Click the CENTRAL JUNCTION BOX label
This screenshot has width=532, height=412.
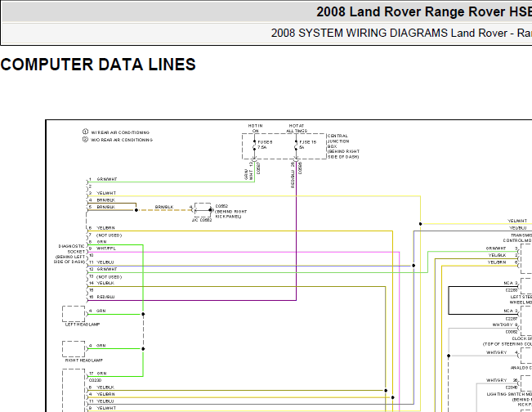pyautogui.click(x=343, y=146)
